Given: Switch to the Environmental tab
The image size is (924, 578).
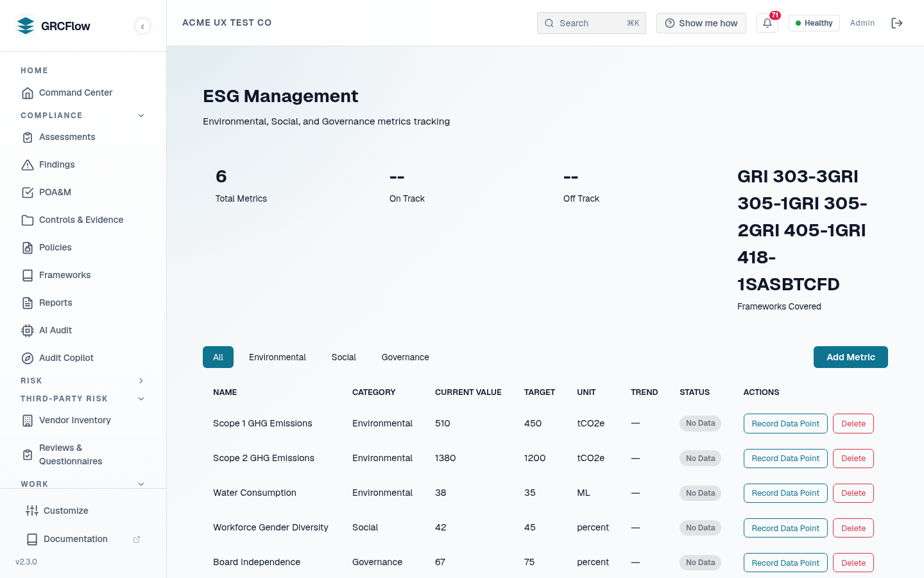Looking at the screenshot, I should coord(277,357).
